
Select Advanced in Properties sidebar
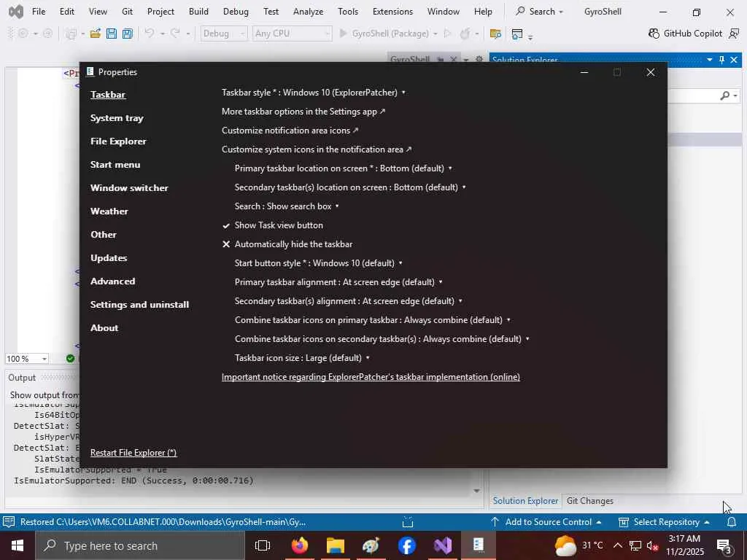[113, 281]
